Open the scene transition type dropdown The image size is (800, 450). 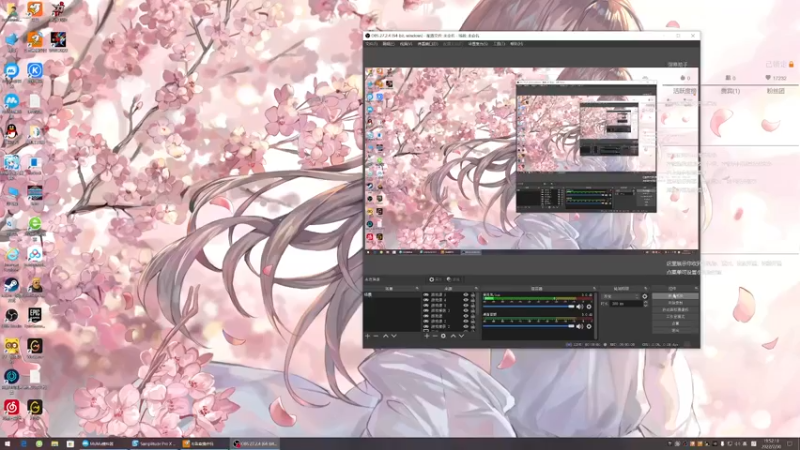tap(620, 296)
